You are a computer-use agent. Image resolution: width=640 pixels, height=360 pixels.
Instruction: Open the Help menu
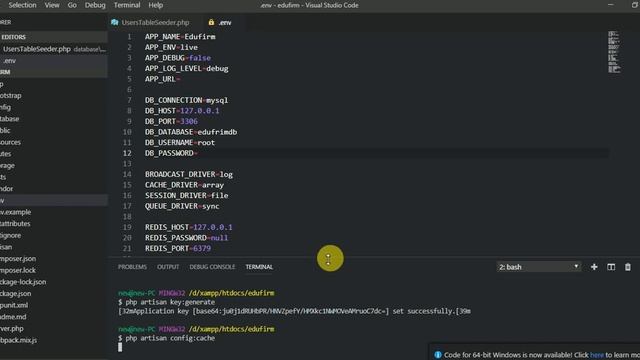[x=156, y=5]
